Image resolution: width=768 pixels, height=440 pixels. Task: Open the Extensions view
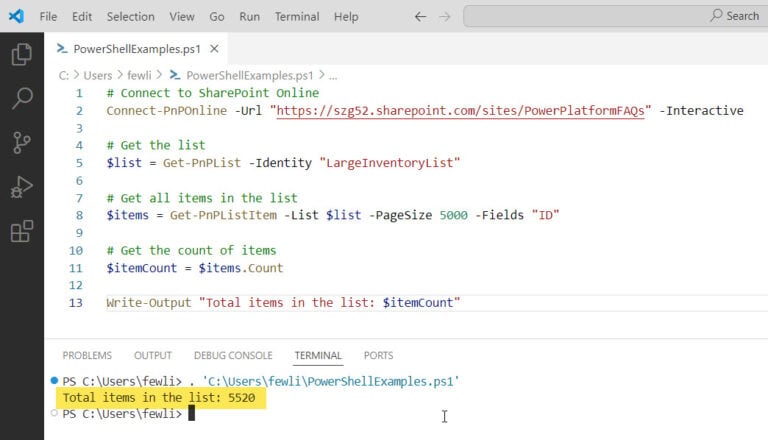(x=22, y=231)
